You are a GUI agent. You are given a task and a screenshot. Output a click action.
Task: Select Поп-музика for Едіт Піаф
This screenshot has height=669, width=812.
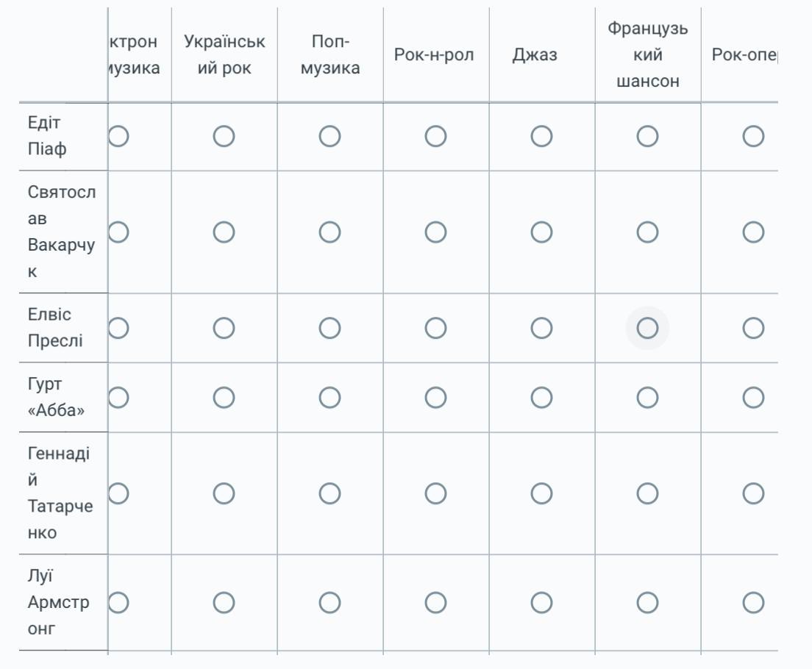click(x=330, y=136)
